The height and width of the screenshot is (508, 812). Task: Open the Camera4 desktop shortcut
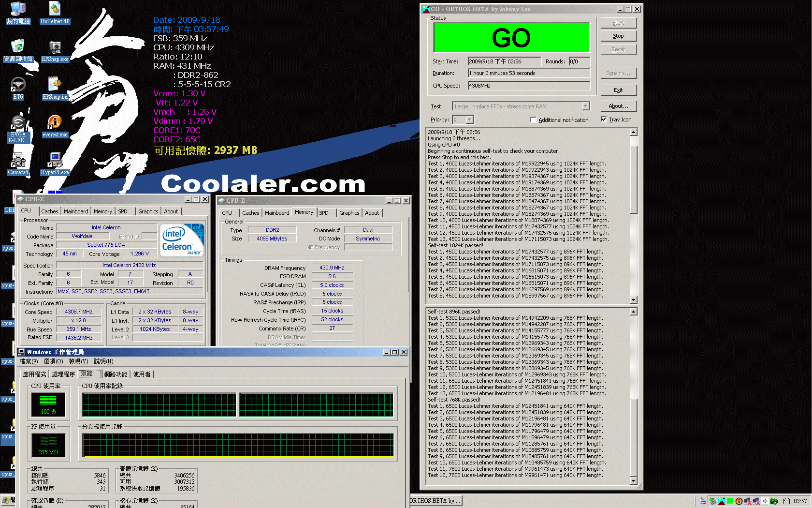point(18,164)
